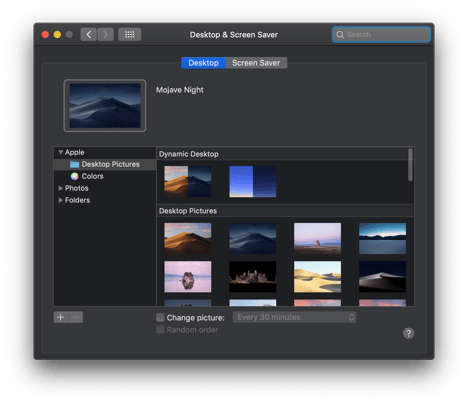Choose the Solar Gradients dynamic thumbnail

[253, 182]
